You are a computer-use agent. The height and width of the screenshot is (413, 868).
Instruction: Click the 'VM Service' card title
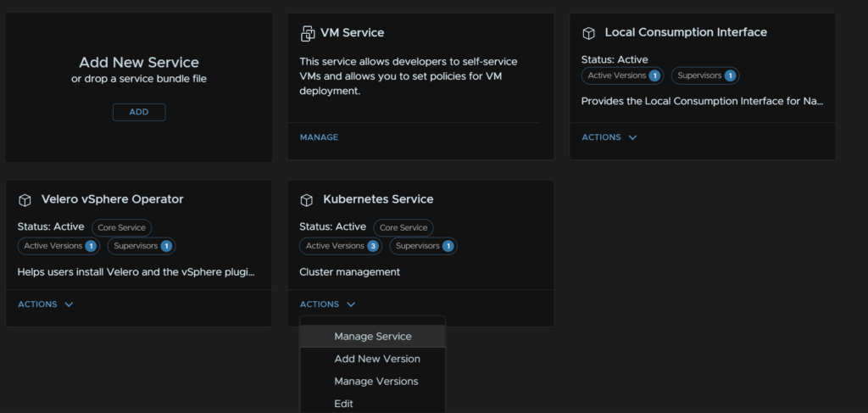point(352,33)
